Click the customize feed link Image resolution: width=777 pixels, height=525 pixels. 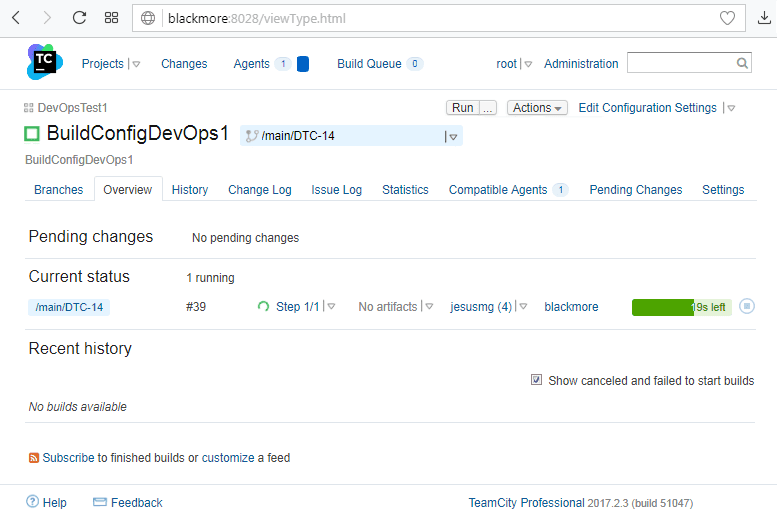point(228,458)
